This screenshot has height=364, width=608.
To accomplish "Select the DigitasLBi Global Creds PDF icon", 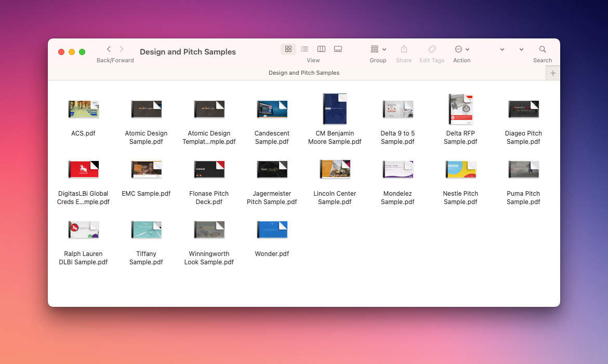I will 83,169.
